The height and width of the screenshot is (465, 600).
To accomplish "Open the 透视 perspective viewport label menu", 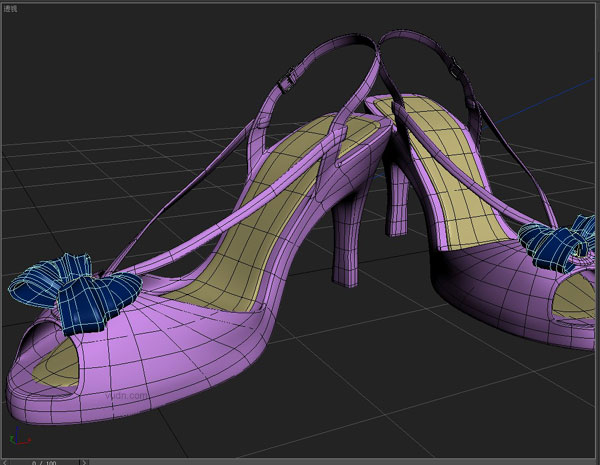I will pyautogui.click(x=11, y=8).
